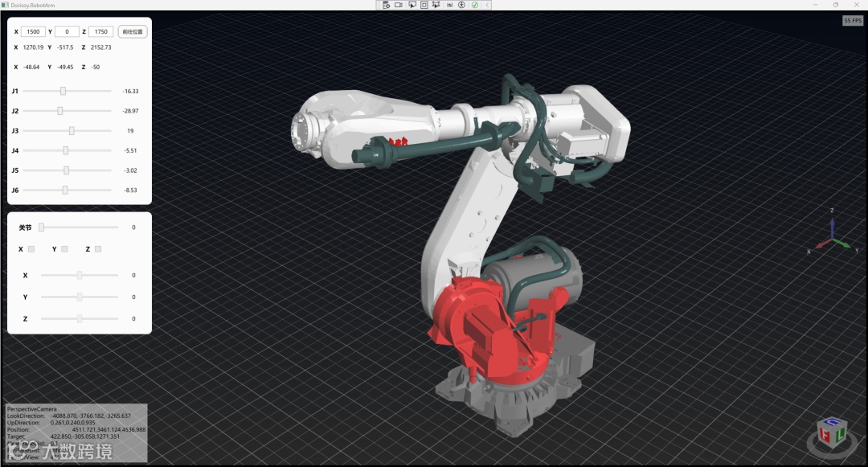868x467 pixels.
Task: Click the J2 value -28.97
Action: point(131,111)
